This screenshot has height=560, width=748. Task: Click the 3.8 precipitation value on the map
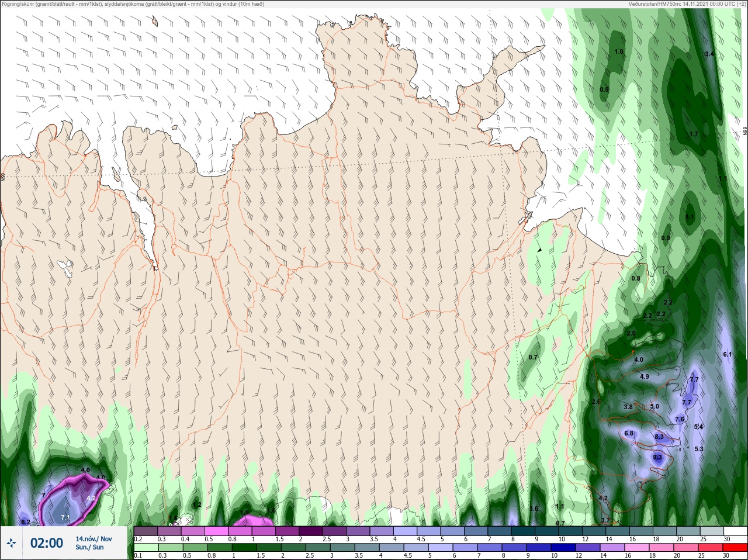(x=628, y=406)
